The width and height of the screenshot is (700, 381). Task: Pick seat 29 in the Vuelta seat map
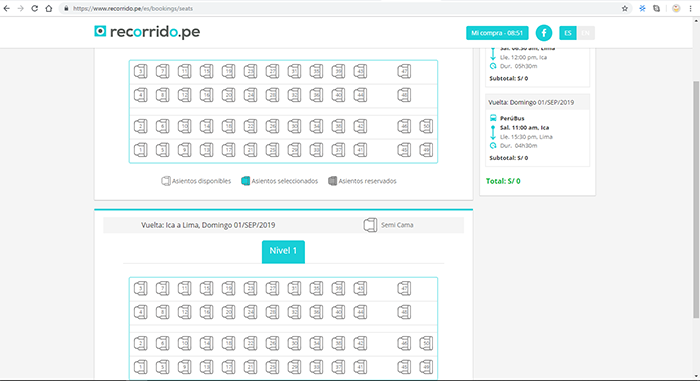click(x=294, y=367)
